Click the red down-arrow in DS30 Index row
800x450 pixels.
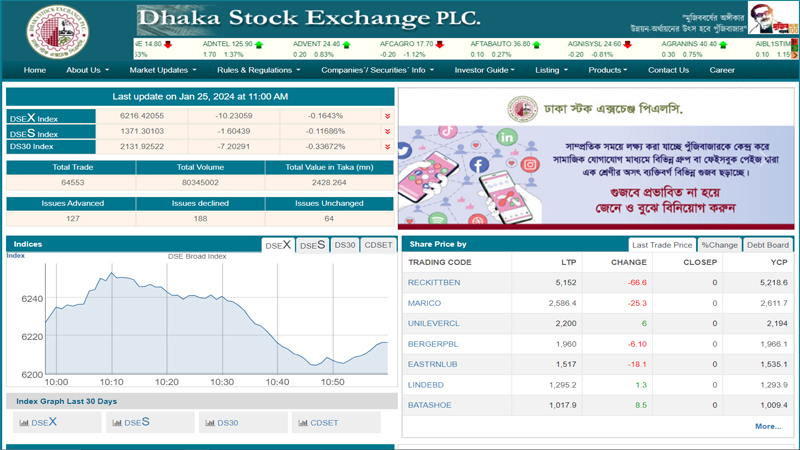coord(387,147)
